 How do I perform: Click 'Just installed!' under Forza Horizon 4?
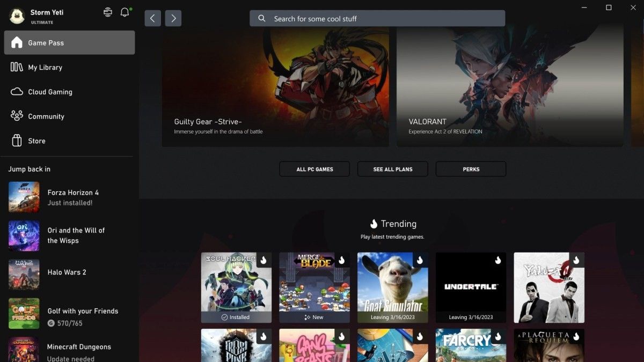point(70,203)
